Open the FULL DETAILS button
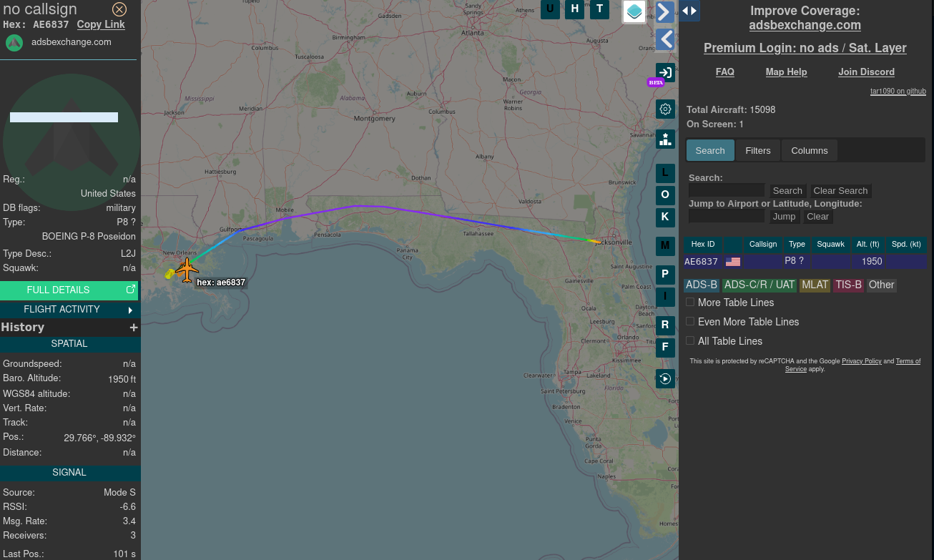Screen dimensions: 934x560 pos(70,290)
